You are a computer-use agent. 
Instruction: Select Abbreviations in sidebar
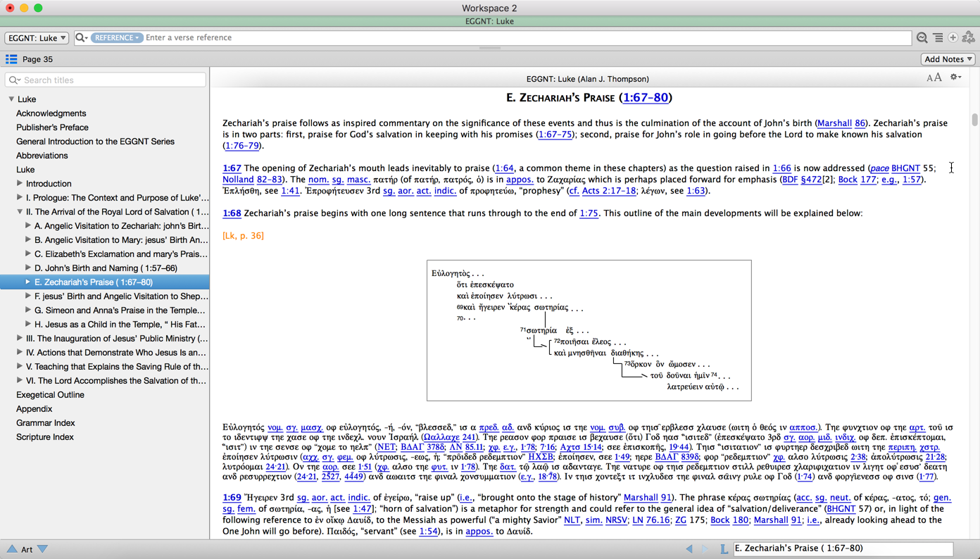(42, 156)
